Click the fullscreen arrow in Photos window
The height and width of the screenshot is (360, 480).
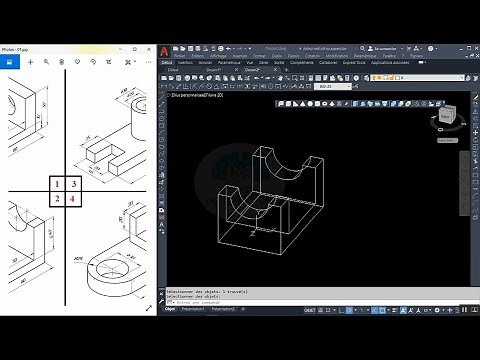pyautogui.click(x=149, y=308)
